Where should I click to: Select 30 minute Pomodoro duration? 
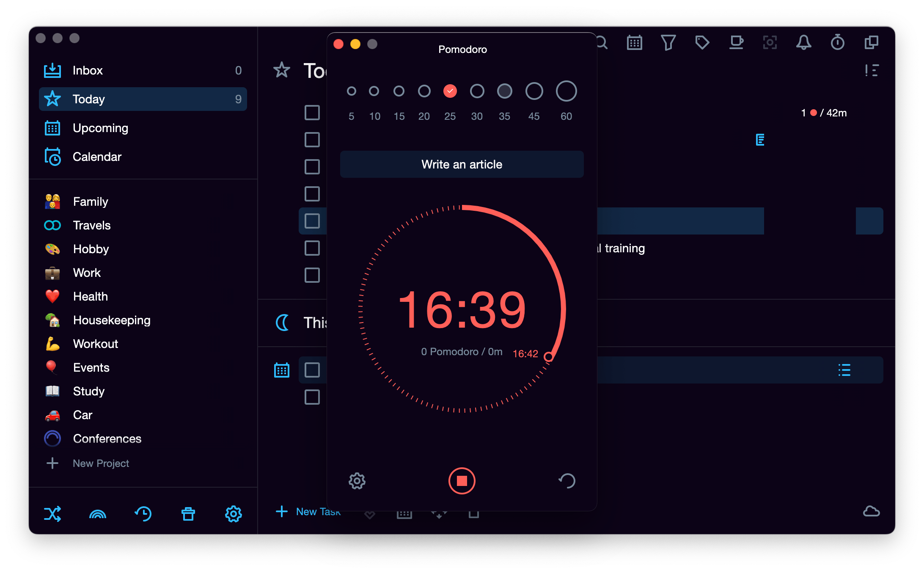pyautogui.click(x=477, y=91)
